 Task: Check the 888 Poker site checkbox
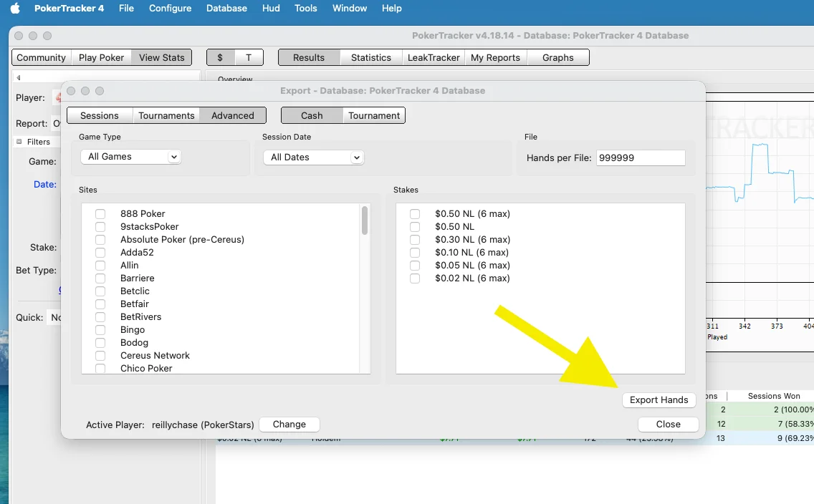pyautogui.click(x=100, y=214)
